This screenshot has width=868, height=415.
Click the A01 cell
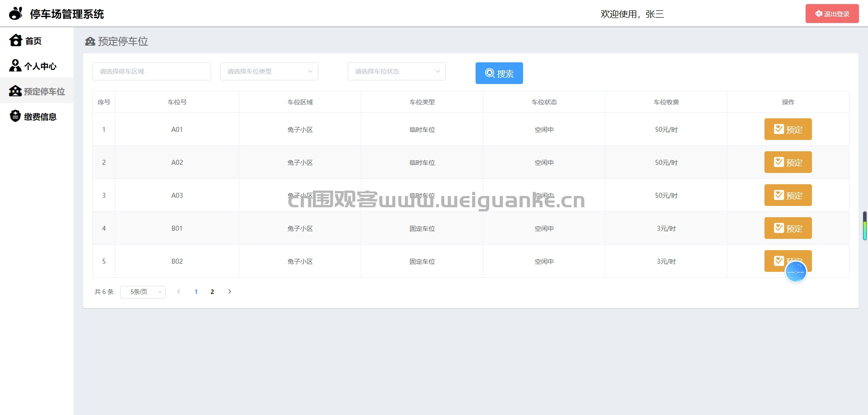[177, 130]
